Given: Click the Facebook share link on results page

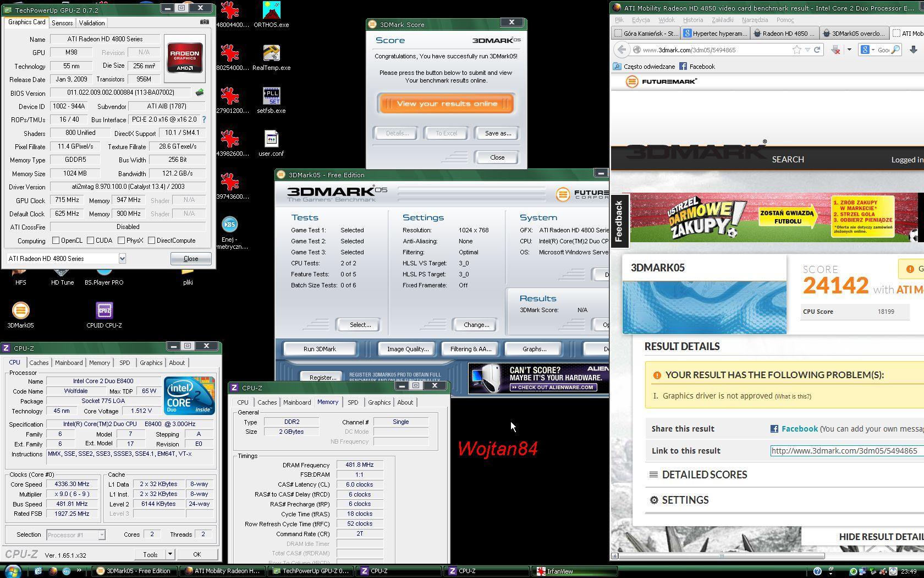Looking at the screenshot, I should [800, 429].
